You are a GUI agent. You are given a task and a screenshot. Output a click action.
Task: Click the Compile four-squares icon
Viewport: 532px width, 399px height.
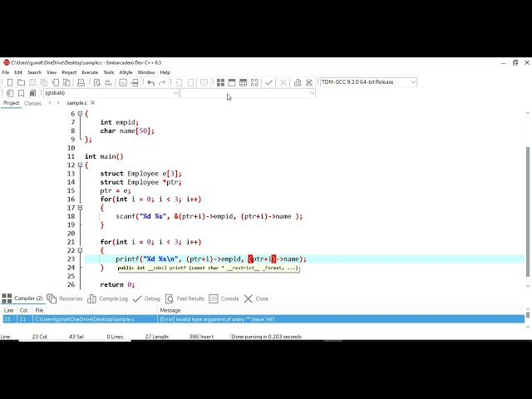point(220,82)
